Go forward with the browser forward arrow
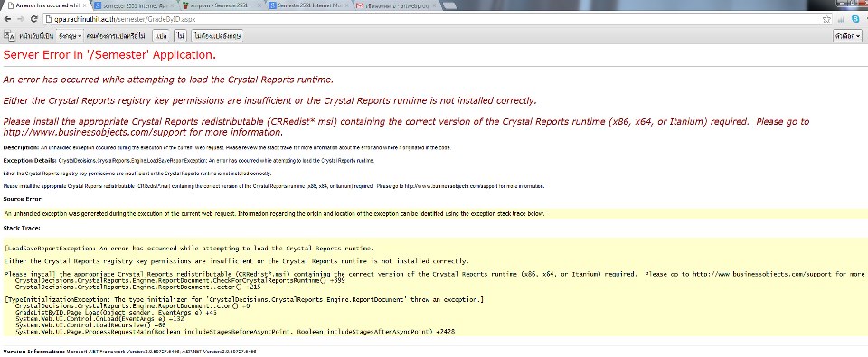Screen dimensions: 868x357 click(21, 19)
